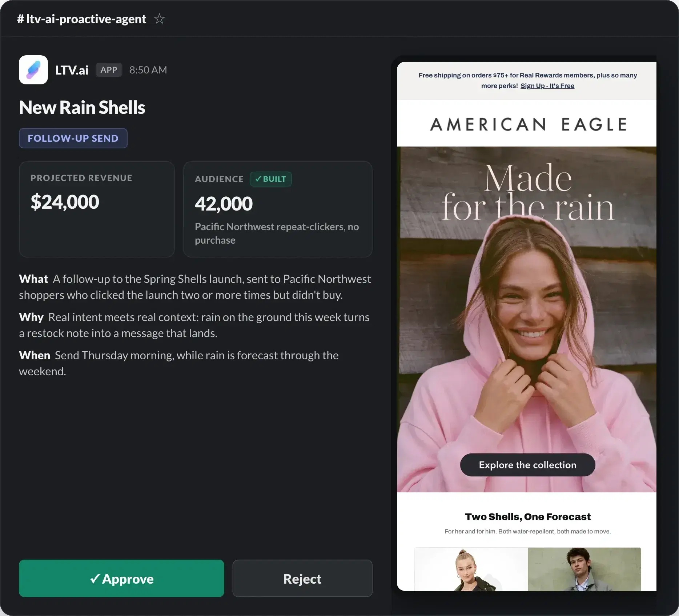Screen dimensions: 679x616
Task: Star the ltv-ai-proactive-agent channel
Action: point(159,19)
